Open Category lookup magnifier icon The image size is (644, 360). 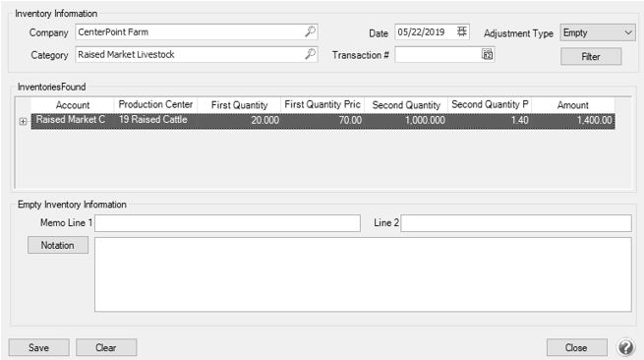click(x=310, y=54)
